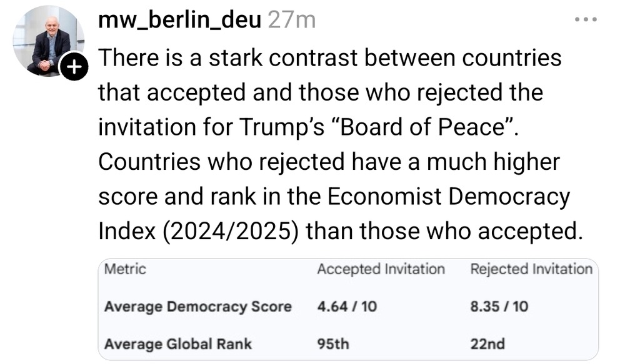Click the 8.35 / 10 score value

pyautogui.click(x=499, y=307)
